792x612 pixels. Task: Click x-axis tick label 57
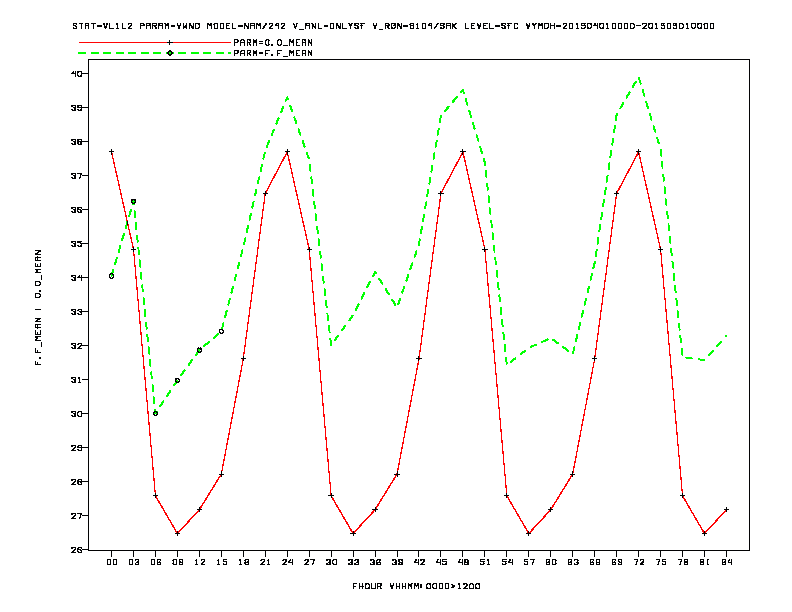(529, 562)
